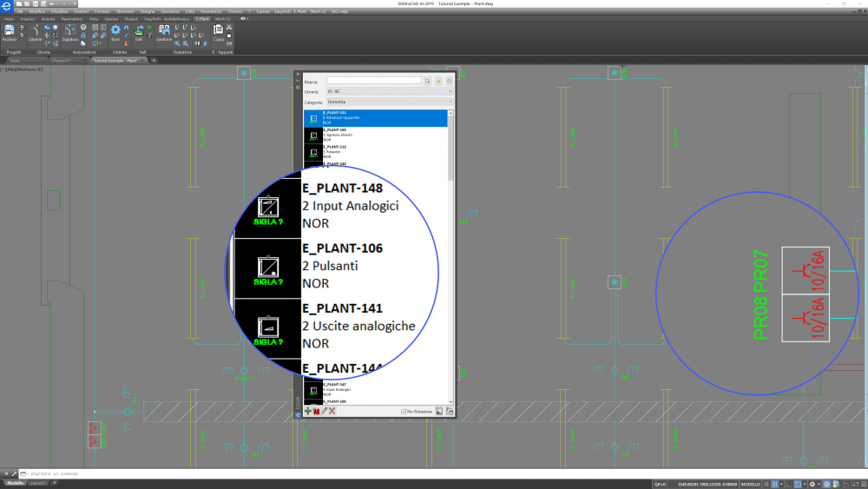Open the Quotatura menu
Image resolution: width=868 pixels, height=489 pixels.
[169, 11]
